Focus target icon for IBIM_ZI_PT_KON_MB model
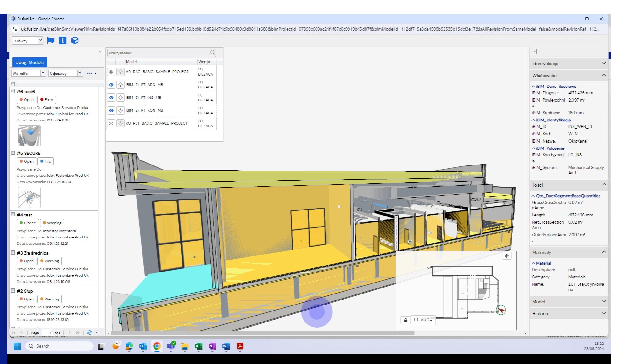Screen dimensions: 620x364 120,110
